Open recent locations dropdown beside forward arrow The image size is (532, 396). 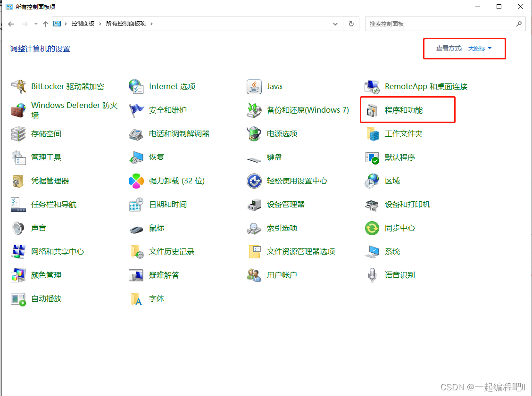click(x=36, y=24)
